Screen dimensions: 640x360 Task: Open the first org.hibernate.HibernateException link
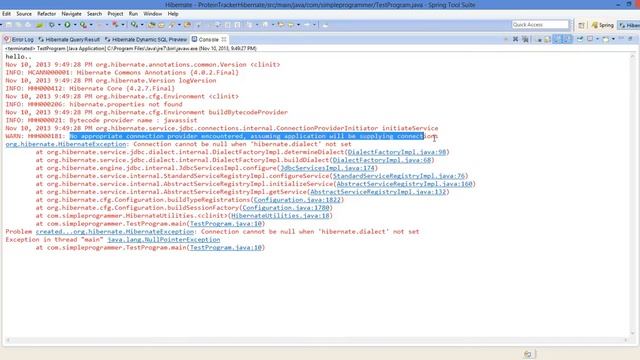coord(66,144)
